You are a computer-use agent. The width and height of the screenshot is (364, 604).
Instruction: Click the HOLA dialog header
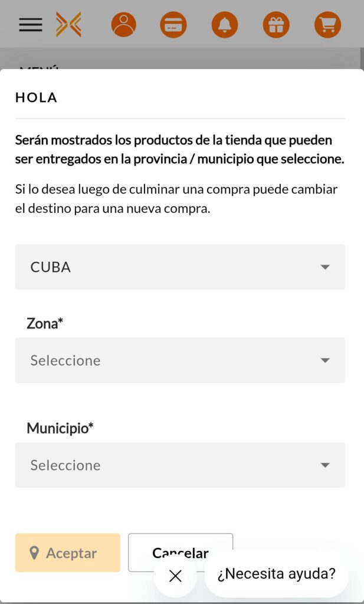point(35,97)
